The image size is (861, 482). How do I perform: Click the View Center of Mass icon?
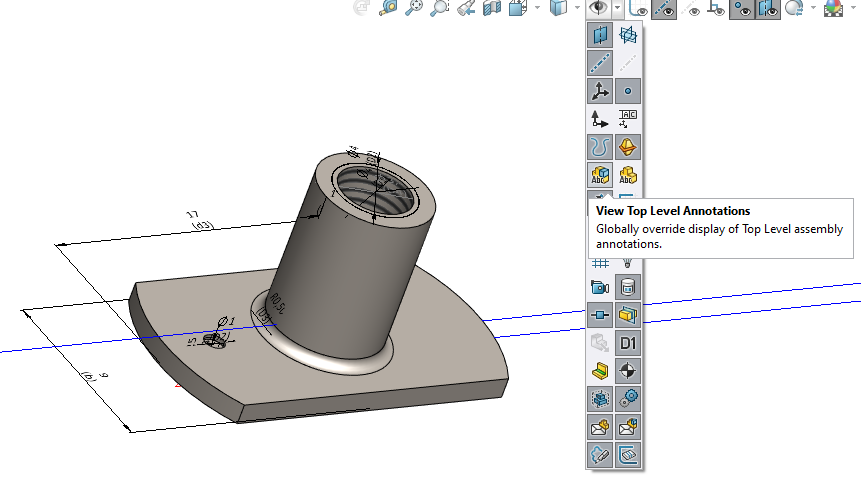click(x=628, y=371)
